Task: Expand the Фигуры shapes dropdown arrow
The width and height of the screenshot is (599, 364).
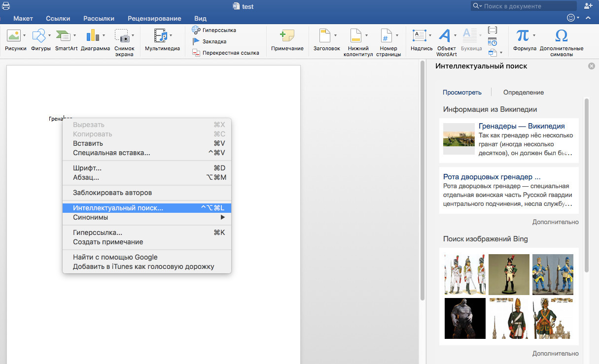Action: tap(49, 35)
